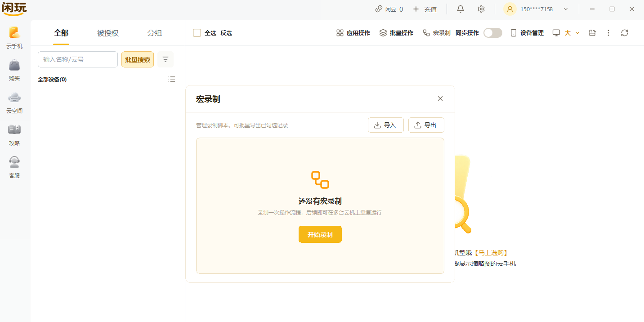The width and height of the screenshot is (644, 322).
Task: Click 导入 to import scripts
Action: tap(386, 125)
